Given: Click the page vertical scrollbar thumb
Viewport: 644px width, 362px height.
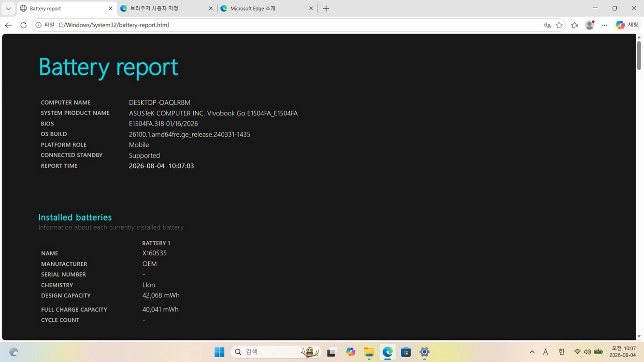Looking at the screenshot, I should pyautogui.click(x=639, y=56).
